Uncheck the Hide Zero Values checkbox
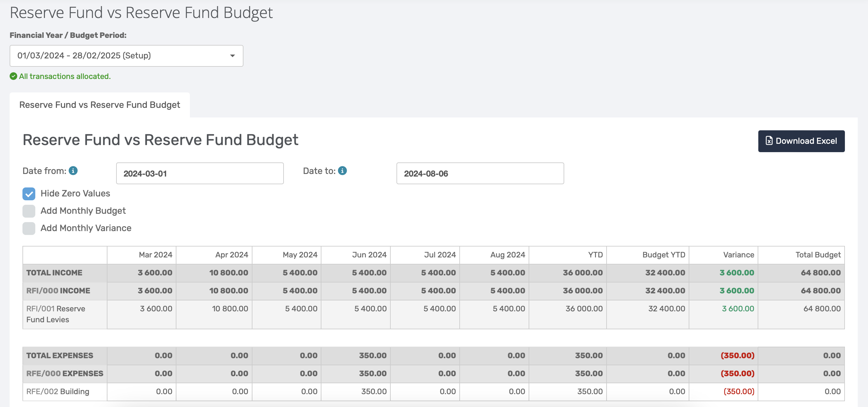The image size is (868, 407). [29, 194]
